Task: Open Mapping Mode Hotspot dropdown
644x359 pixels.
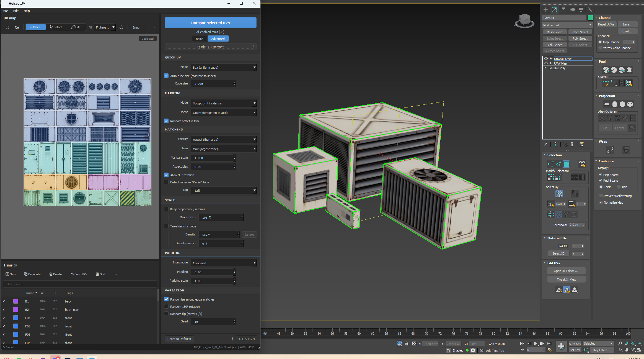Action: point(224,103)
